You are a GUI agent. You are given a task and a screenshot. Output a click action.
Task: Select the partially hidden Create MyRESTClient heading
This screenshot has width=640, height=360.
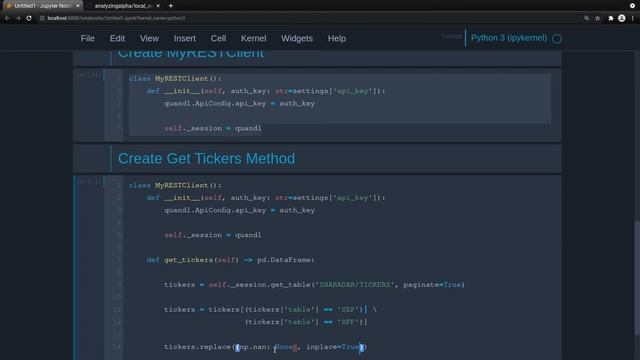tap(191, 54)
